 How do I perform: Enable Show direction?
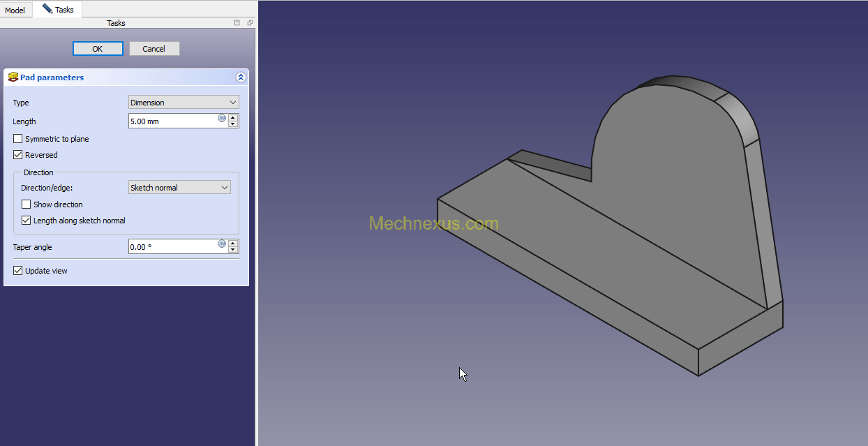pos(27,205)
